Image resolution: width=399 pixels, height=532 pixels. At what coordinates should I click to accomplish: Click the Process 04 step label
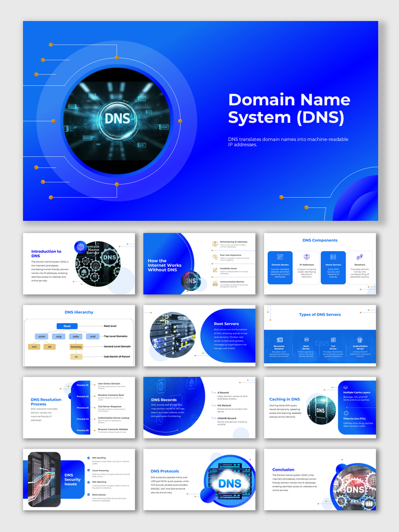83,419
